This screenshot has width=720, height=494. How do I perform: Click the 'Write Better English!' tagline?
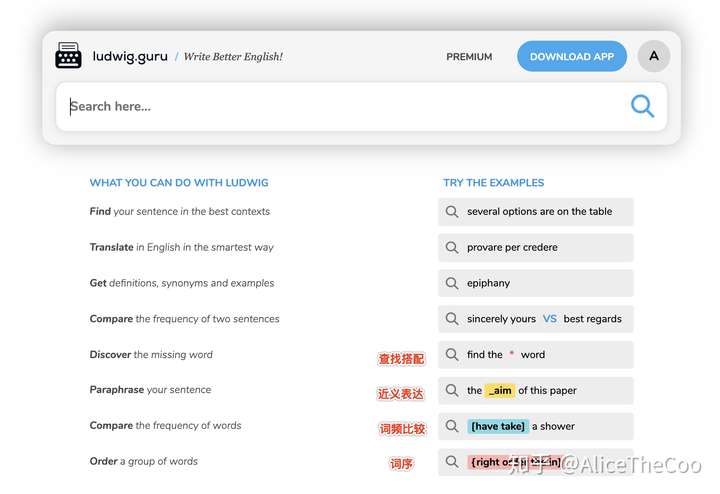click(233, 56)
